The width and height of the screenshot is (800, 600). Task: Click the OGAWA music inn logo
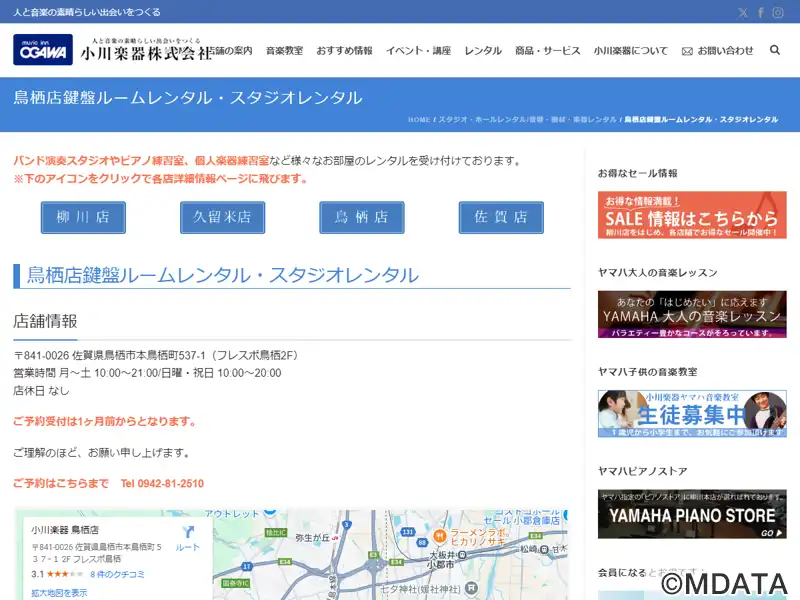[x=43, y=49]
